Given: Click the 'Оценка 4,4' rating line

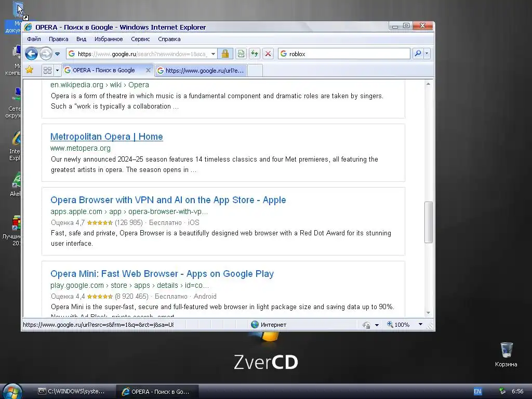Looking at the screenshot, I should pyautogui.click(x=134, y=297).
